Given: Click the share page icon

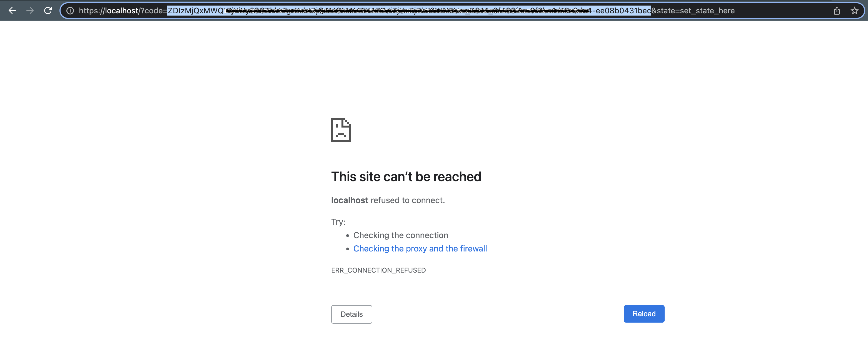Looking at the screenshot, I should pos(837,11).
